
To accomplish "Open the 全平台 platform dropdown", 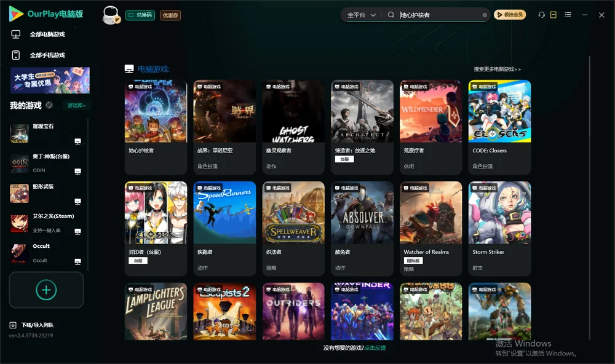I will click(361, 15).
